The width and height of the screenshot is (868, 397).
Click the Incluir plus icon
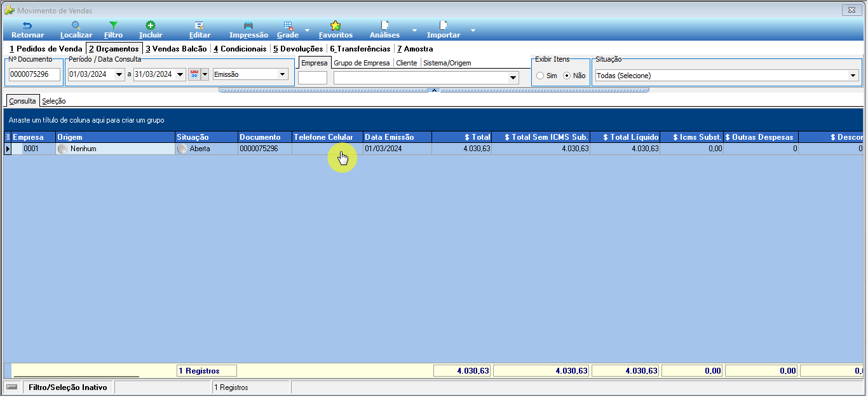click(151, 25)
